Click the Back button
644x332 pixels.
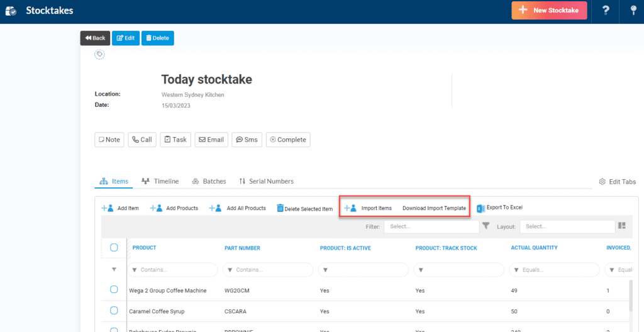tap(96, 38)
